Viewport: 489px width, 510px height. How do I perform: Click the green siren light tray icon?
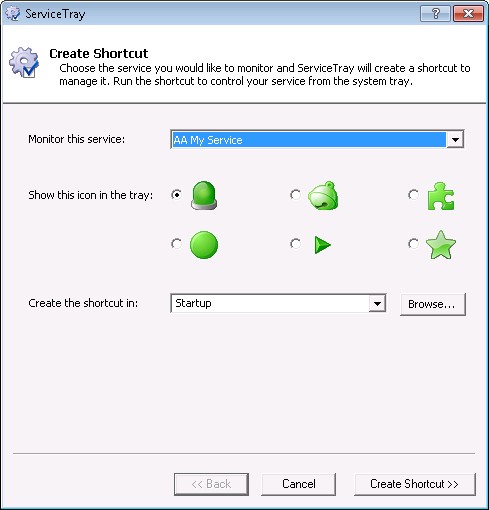[x=204, y=195]
